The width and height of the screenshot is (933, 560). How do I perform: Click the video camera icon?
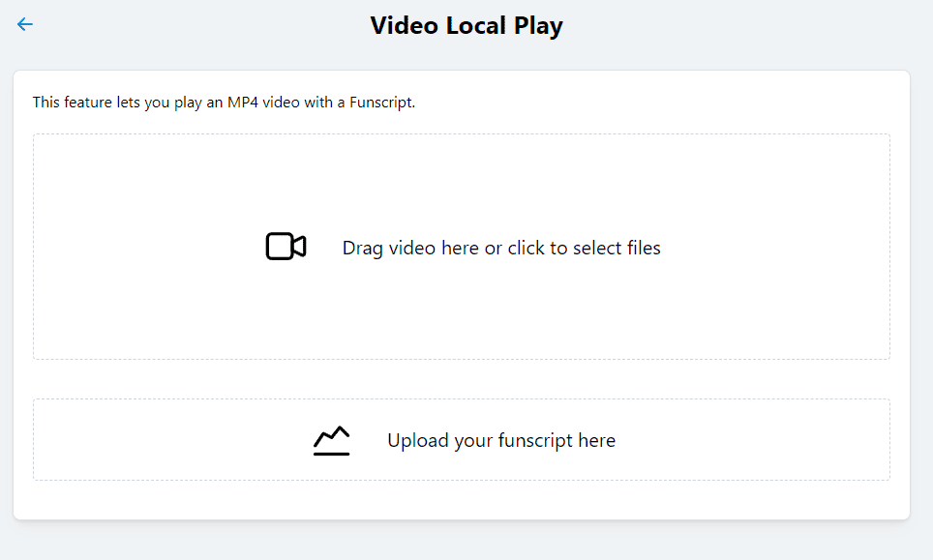click(x=286, y=246)
